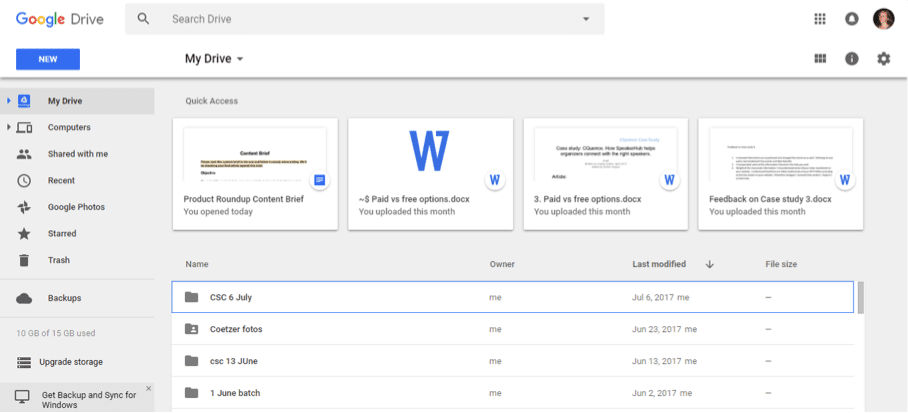This screenshot has width=908, height=413.
Task: Sort by the Last modified header
Action: (659, 264)
